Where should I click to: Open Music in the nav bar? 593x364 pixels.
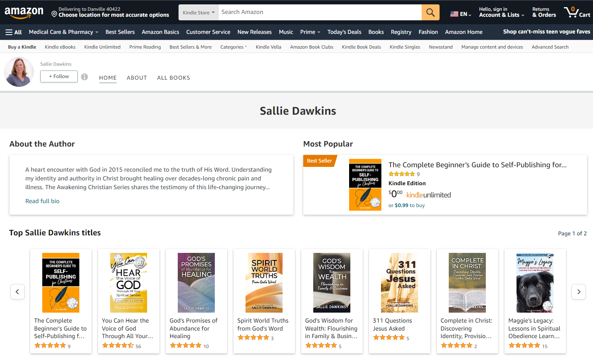pyautogui.click(x=286, y=32)
